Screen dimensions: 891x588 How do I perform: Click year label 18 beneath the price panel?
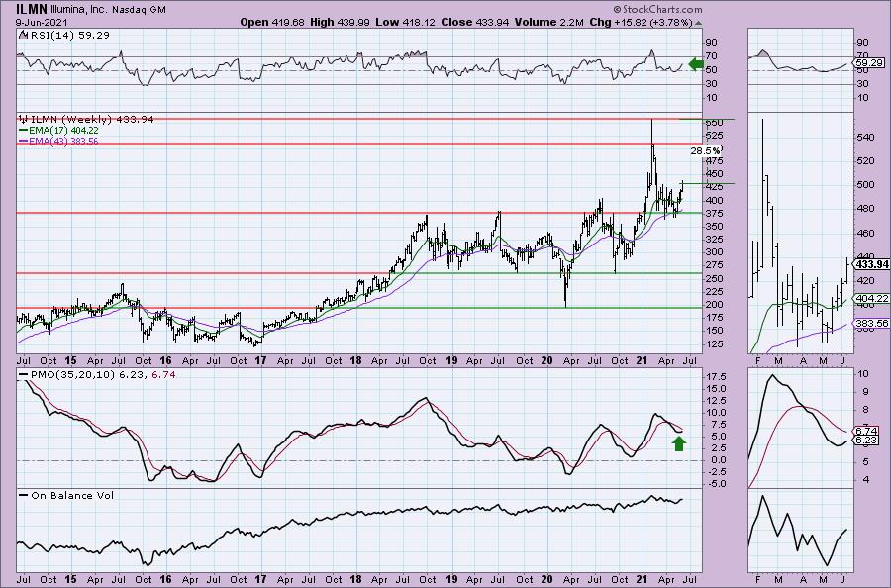click(x=355, y=360)
